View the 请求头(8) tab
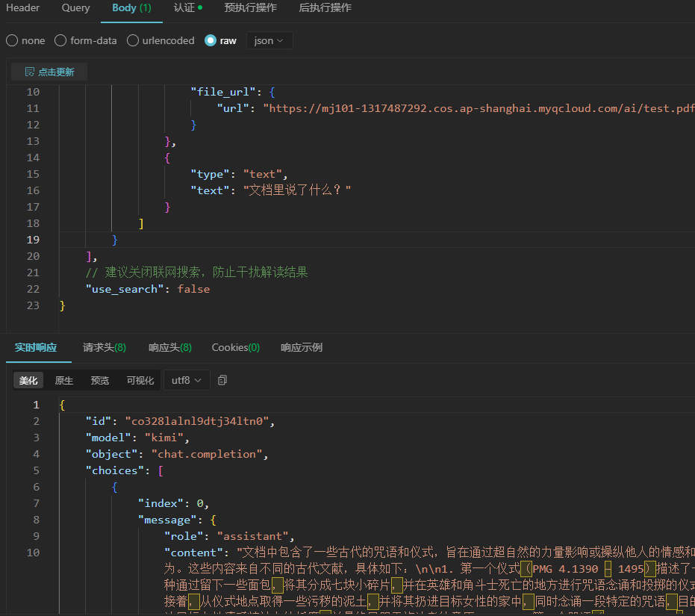Viewport: 695px width, 616px height. tap(105, 347)
